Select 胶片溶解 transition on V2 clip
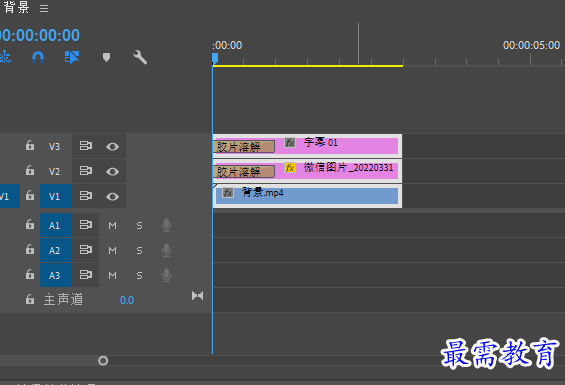The image size is (565, 385). [244, 172]
